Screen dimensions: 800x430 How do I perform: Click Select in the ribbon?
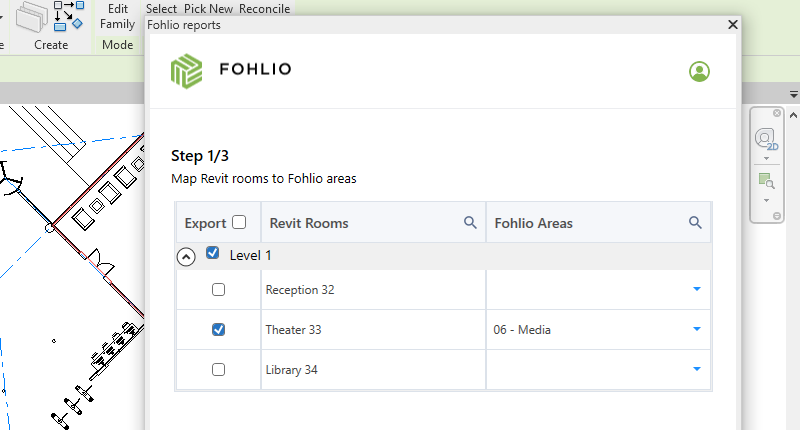(161, 9)
